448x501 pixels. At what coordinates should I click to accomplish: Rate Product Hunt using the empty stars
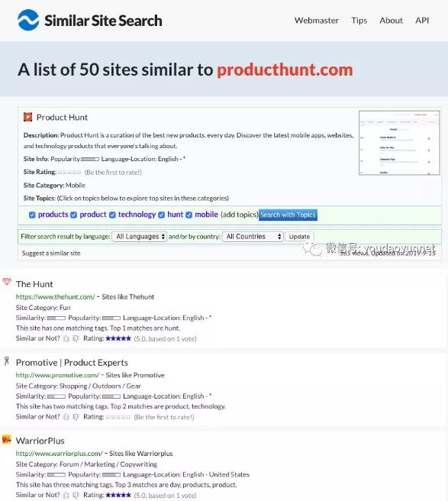pyautogui.click(x=69, y=173)
